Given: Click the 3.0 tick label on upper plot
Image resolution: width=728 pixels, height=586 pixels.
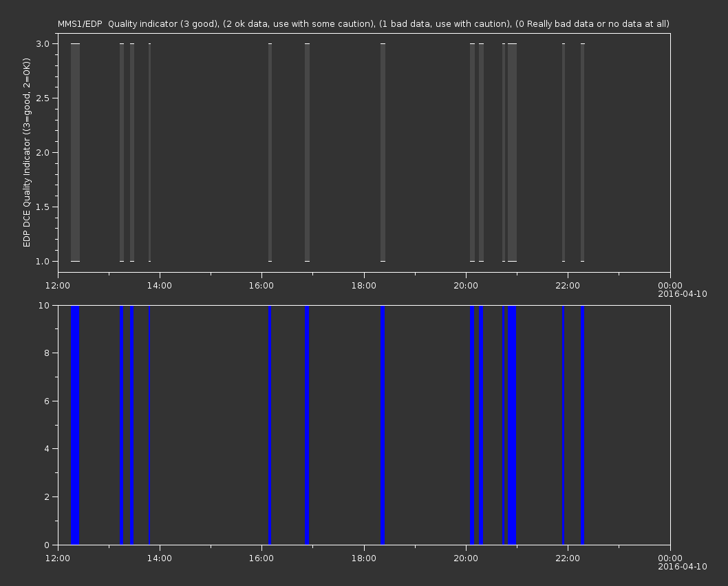Looking at the screenshot, I should pyautogui.click(x=43, y=43).
